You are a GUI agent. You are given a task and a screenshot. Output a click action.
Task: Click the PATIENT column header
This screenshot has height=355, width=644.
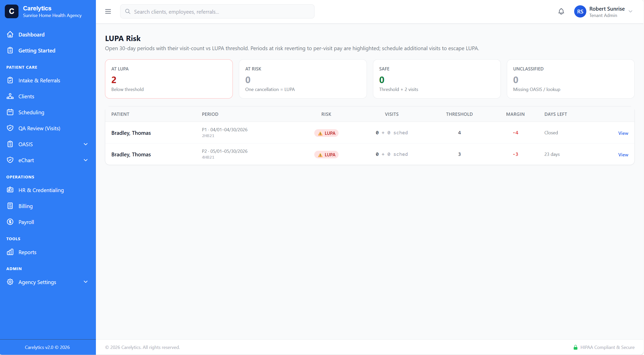(120, 114)
